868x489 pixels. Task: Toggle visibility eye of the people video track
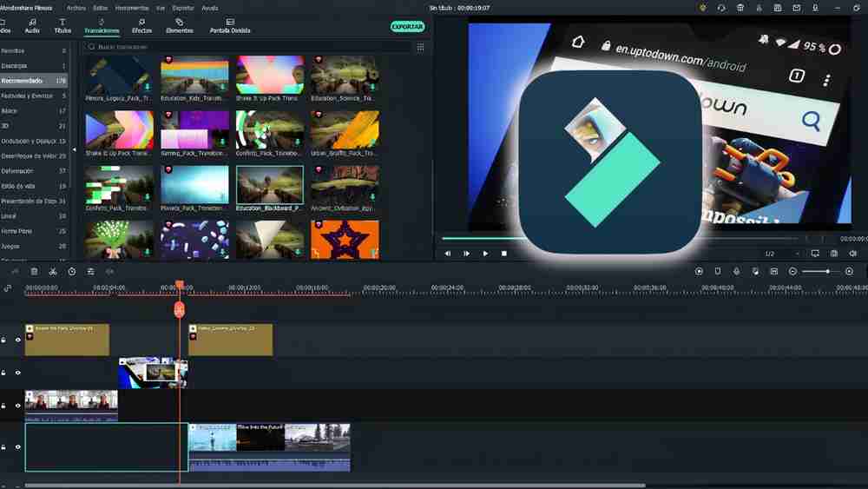17,406
